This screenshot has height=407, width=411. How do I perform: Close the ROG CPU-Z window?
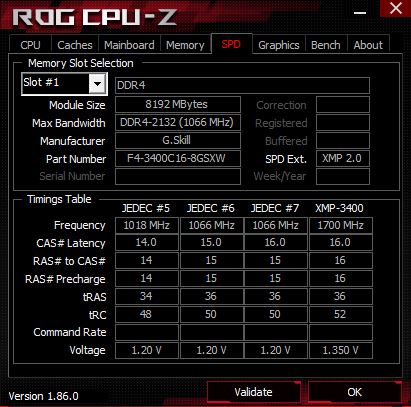(396, 8)
